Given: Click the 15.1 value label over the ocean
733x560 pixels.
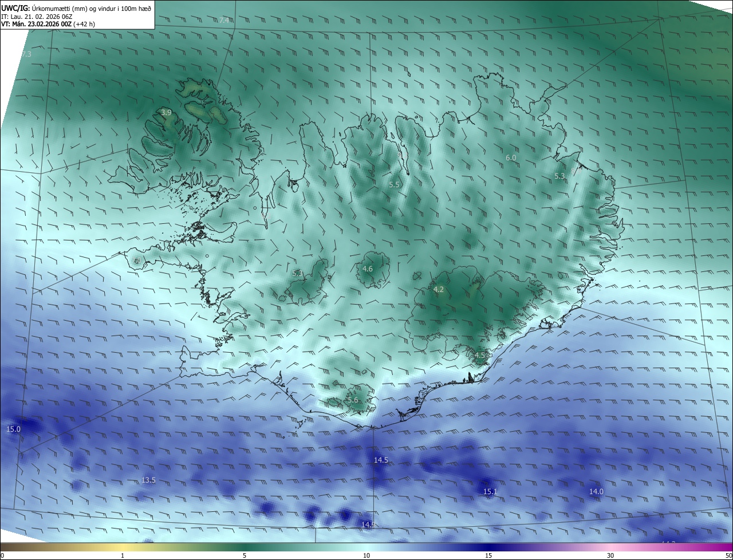Looking at the screenshot, I should (x=490, y=492).
